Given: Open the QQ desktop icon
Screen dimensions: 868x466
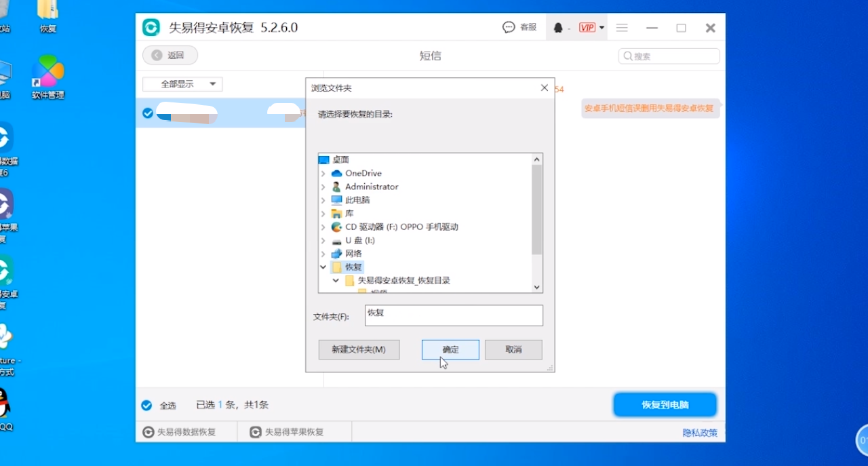Looking at the screenshot, I should 5,410.
